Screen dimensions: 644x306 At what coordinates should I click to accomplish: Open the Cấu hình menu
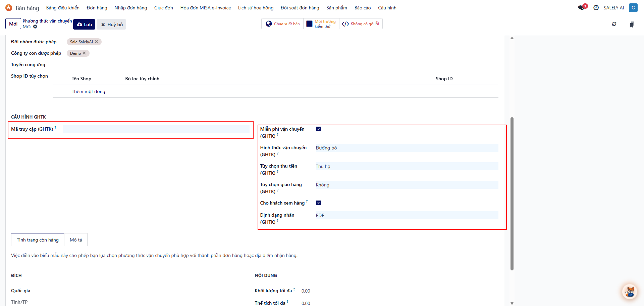pyautogui.click(x=387, y=8)
